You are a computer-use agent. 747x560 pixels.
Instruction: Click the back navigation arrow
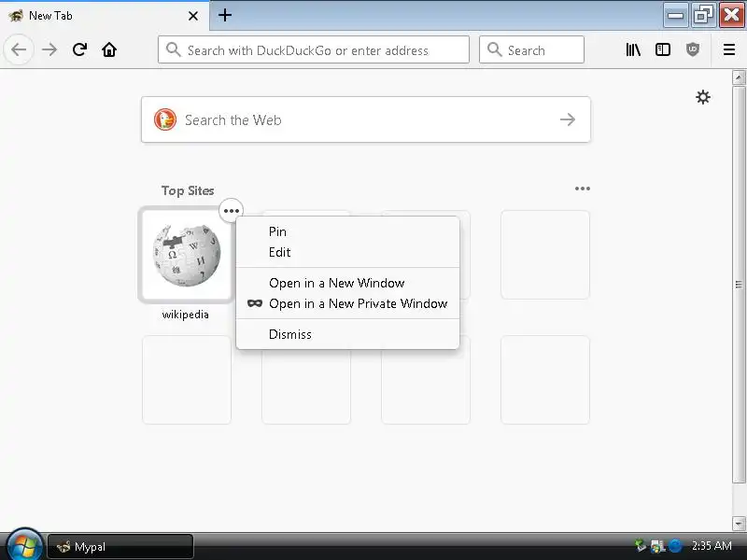[x=19, y=49]
